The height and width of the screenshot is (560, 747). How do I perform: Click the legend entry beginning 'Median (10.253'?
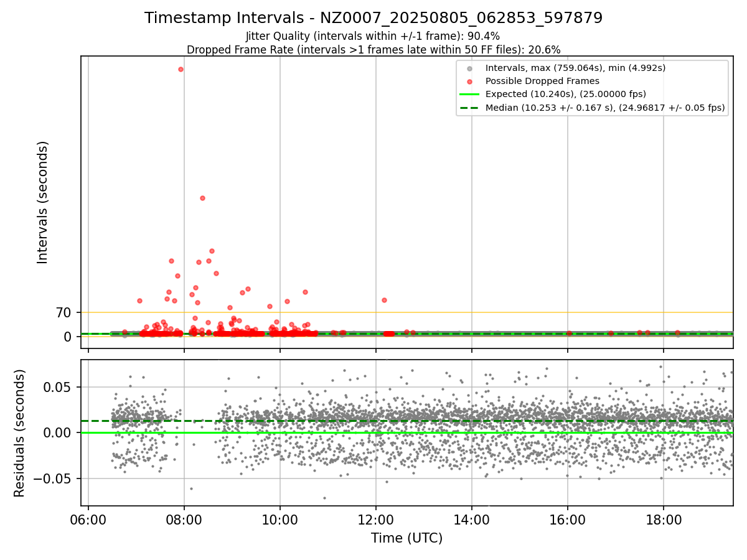[605, 108]
